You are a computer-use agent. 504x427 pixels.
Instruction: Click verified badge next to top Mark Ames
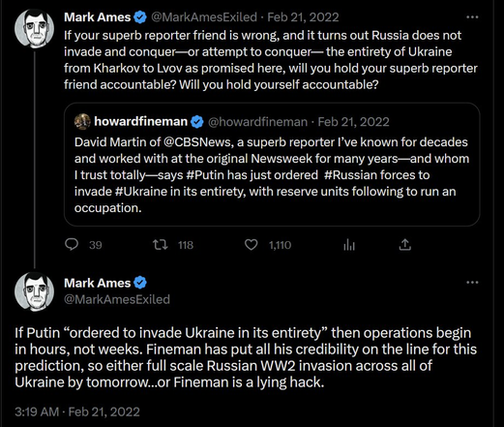pos(140,17)
